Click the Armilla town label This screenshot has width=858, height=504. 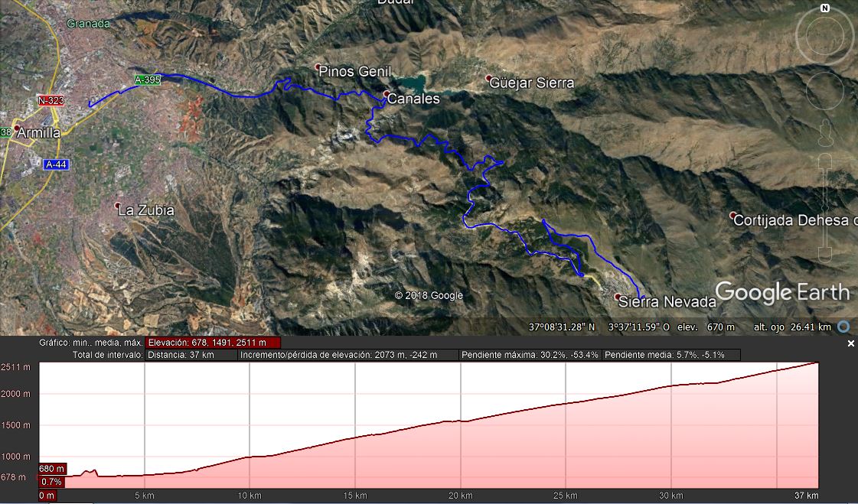click(39, 133)
